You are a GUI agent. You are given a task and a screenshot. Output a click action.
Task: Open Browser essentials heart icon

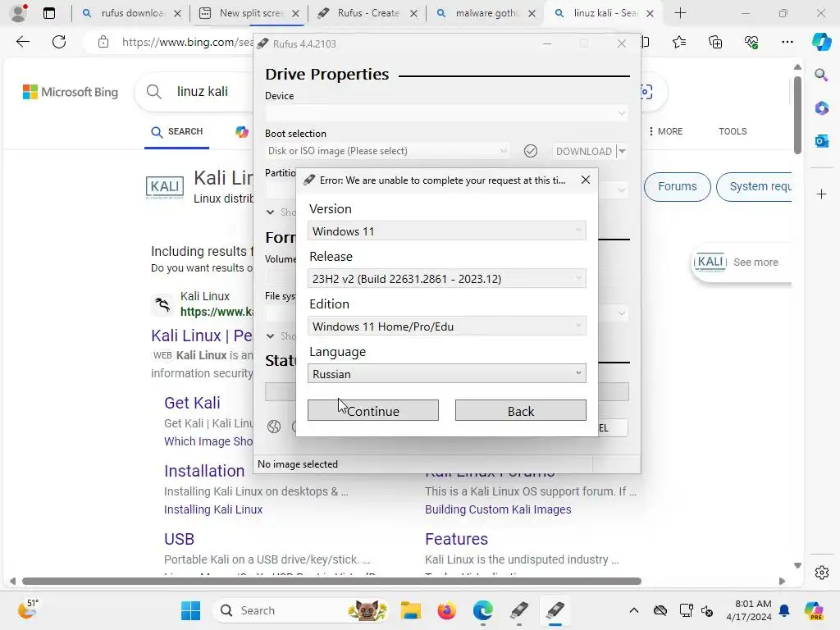pos(751,42)
